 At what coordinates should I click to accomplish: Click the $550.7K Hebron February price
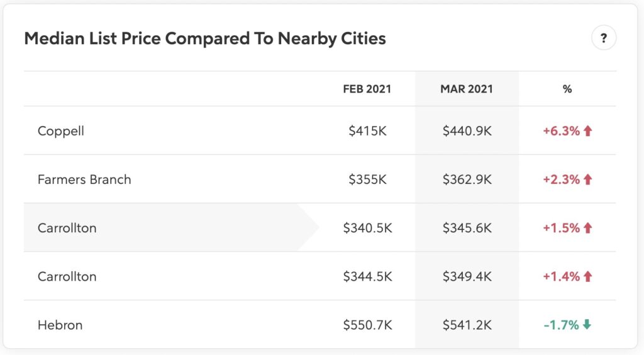point(367,325)
